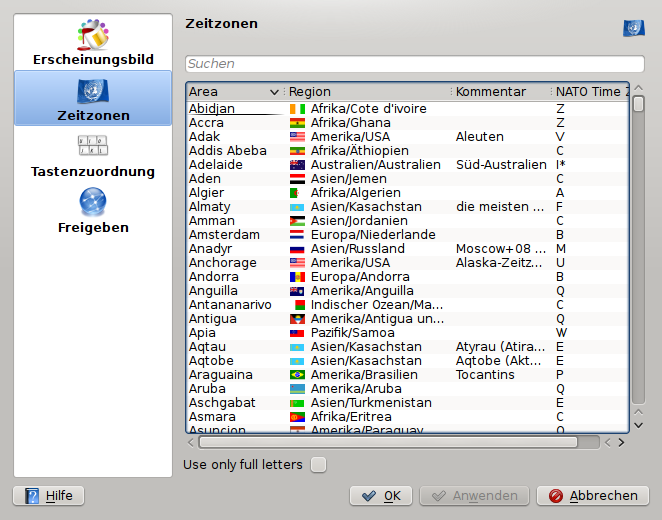Screen dimensions: 662x520
Task: Click the Brazil flag in Araguaina row
Action: point(297,375)
